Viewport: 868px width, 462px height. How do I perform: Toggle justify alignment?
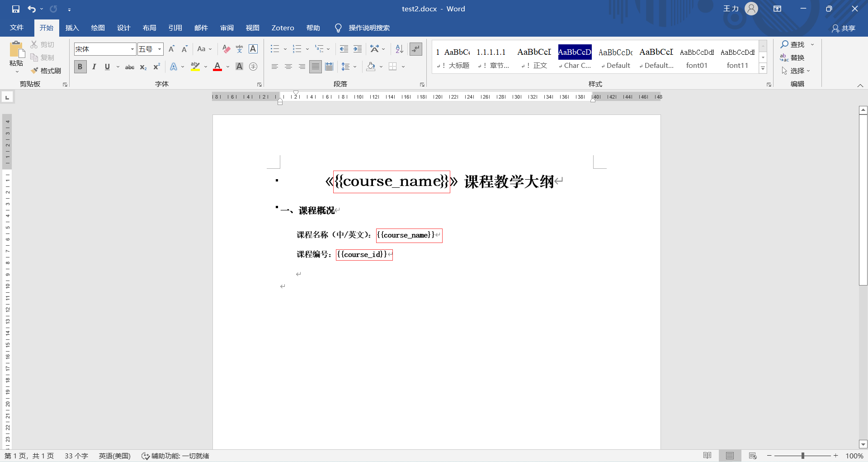316,67
